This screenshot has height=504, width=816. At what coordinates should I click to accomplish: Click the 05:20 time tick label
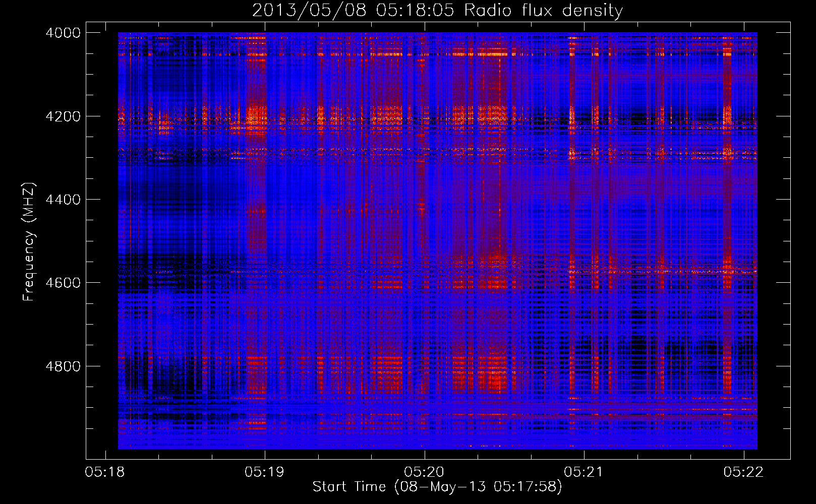[x=424, y=472]
